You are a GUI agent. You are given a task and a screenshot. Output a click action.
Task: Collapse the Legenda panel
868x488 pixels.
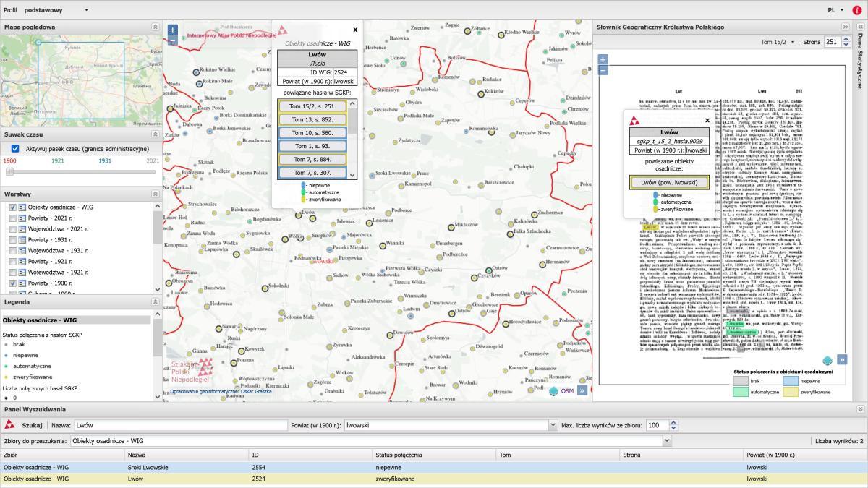pos(155,302)
